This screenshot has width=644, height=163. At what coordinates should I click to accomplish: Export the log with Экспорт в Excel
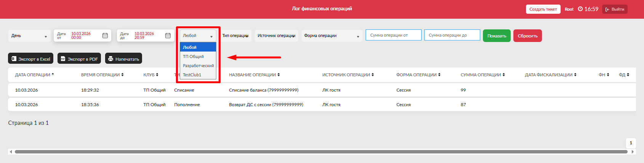pyautogui.click(x=30, y=59)
